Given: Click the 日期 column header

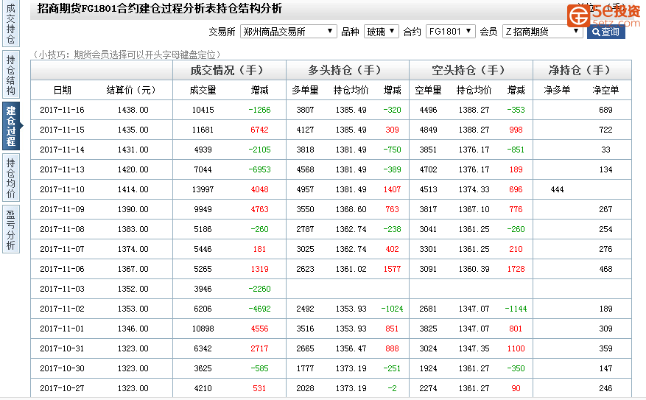Looking at the screenshot, I should pos(62,90).
